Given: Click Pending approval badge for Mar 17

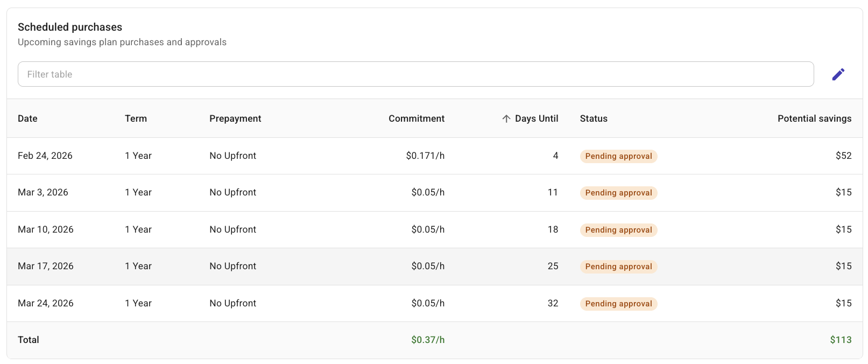Looking at the screenshot, I should (618, 267).
